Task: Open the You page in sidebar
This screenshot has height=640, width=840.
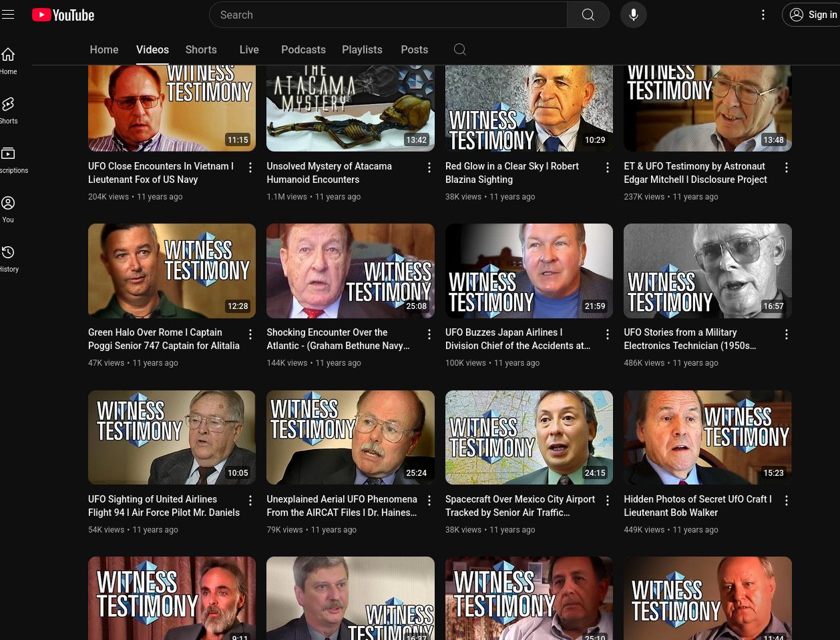Action: tap(8, 209)
